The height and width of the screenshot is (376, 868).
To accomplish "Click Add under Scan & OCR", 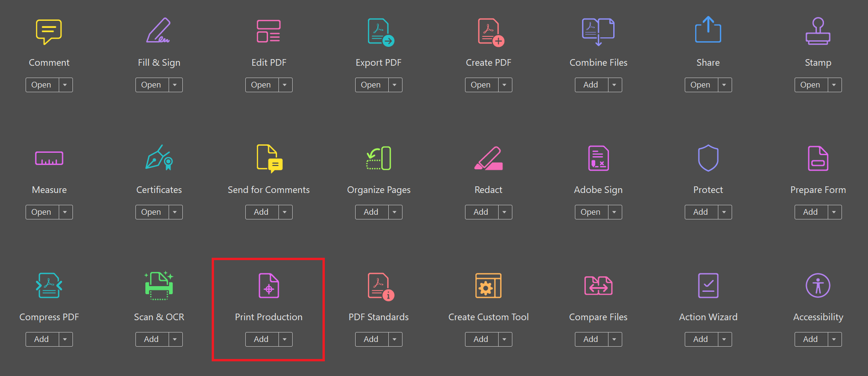I will 152,340.
